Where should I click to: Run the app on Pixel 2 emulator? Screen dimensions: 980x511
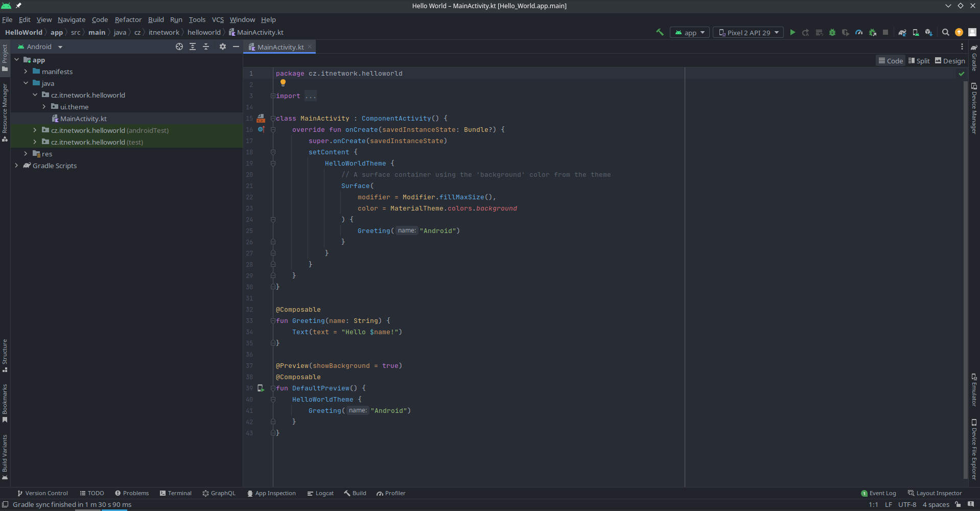tap(792, 32)
